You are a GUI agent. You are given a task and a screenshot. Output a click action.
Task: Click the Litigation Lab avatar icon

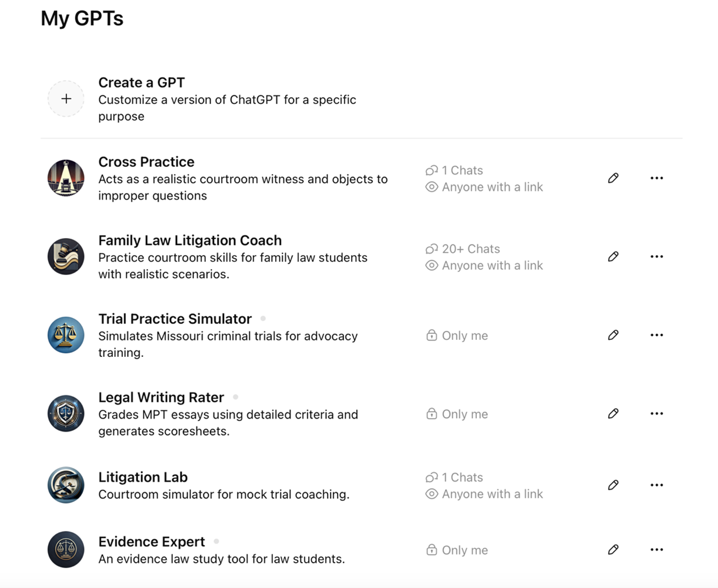66,485
